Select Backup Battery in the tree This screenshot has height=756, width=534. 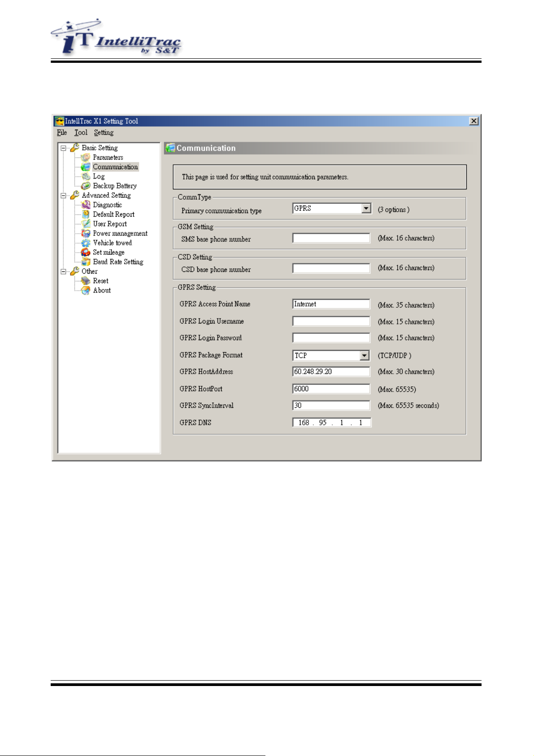coord(115,186)
